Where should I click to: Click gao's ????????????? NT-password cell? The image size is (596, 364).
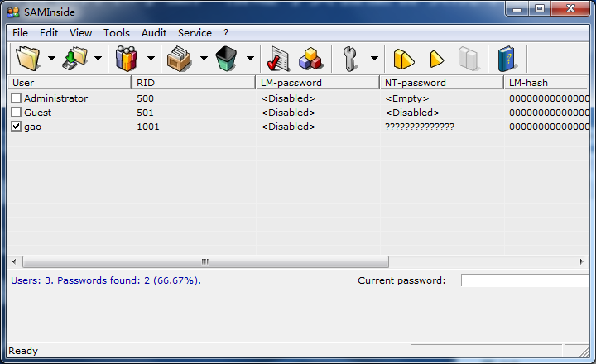click(420, 127)
